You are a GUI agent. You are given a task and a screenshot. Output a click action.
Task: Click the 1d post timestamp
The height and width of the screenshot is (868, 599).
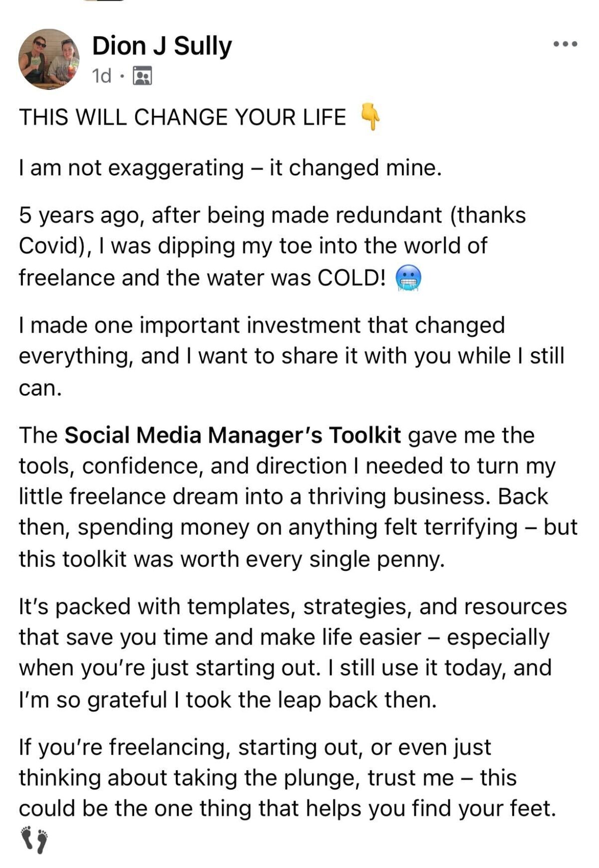click(102, 76)
